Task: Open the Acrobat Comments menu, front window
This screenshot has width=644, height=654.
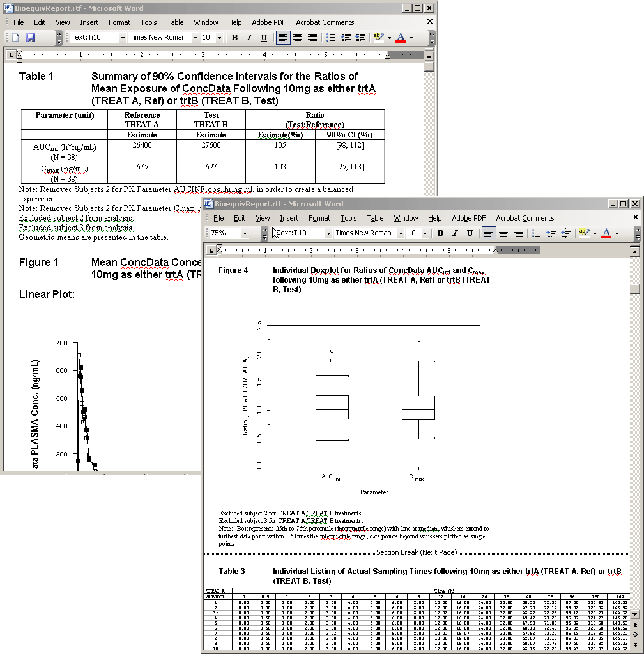Action: tap(525, 218)
